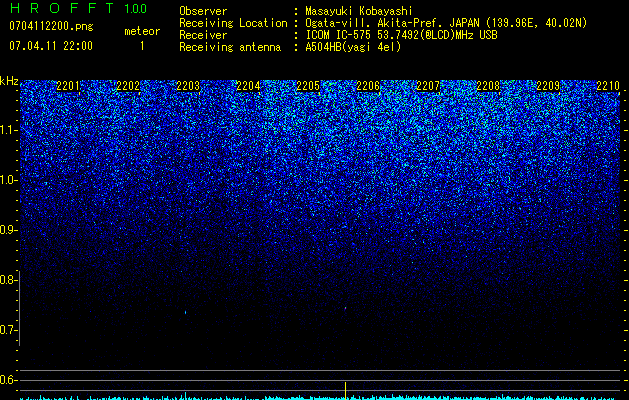The height and width of the screenshot is (400, 629).
Task: Click the 'Observer' field label
Action: point(203,11)
